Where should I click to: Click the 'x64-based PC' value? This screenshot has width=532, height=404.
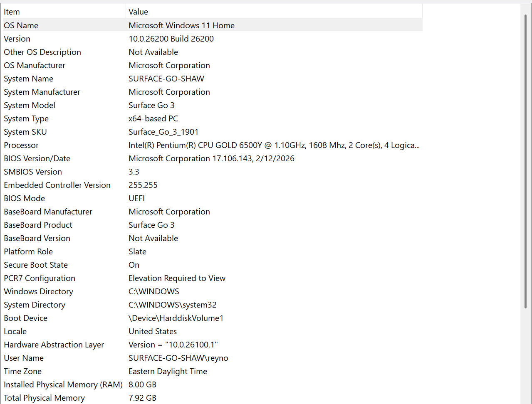tap(153, 118)
